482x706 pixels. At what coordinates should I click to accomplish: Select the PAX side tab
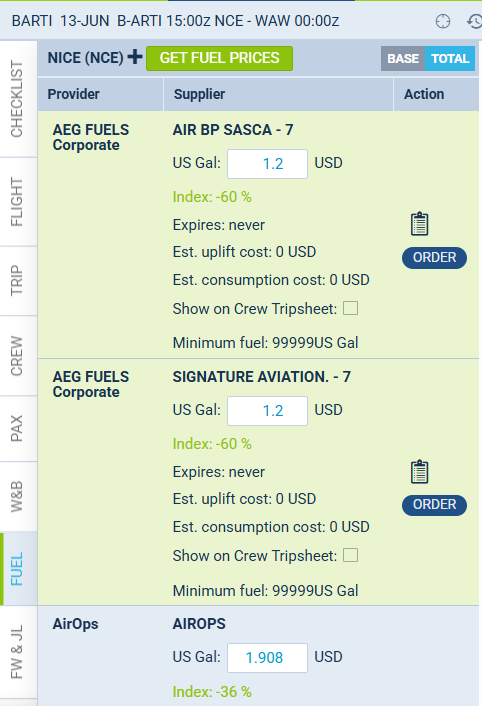[x=18, y=429]
